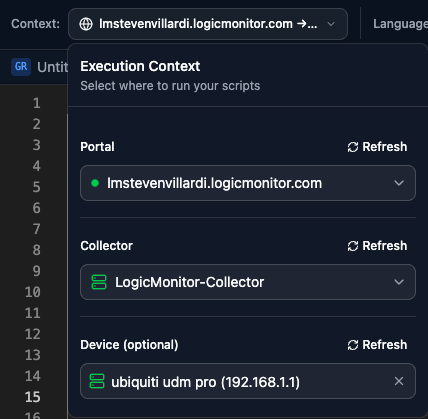
Task: Click line number 10 in the gutter
Action: tap(32, 292)
